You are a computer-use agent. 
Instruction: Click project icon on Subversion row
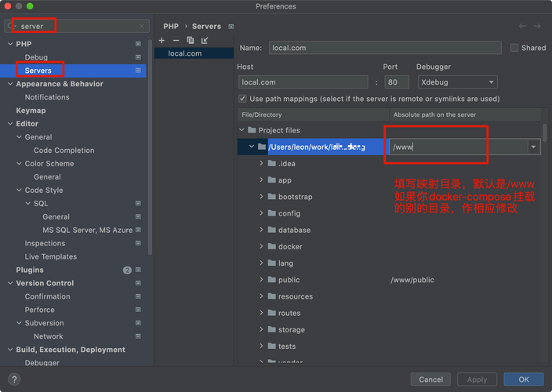click(x=138, y=323)
